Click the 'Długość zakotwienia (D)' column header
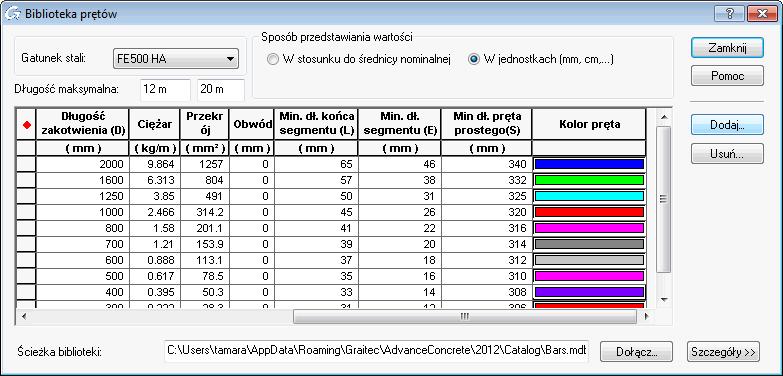 [x=82, y=124]
